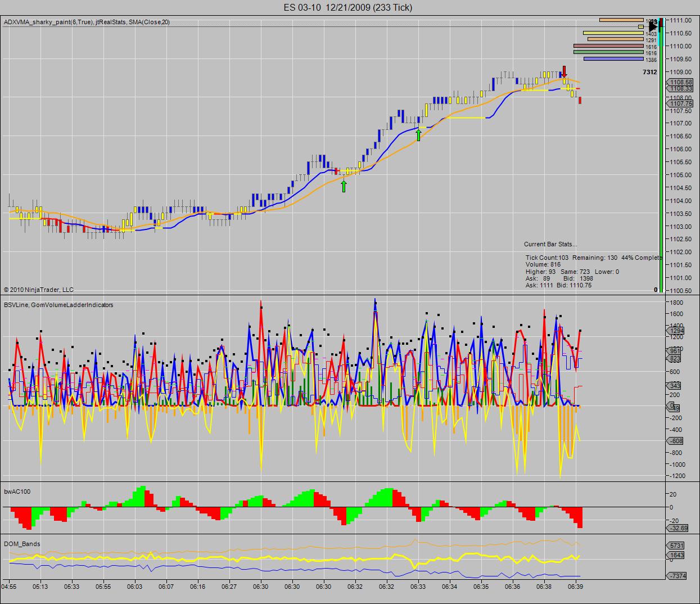Select the BSVLine, GomVolumeLadderIndicators panel label
Screen dimensions: 700x604
pyautogui.click(x=58, y=305)
